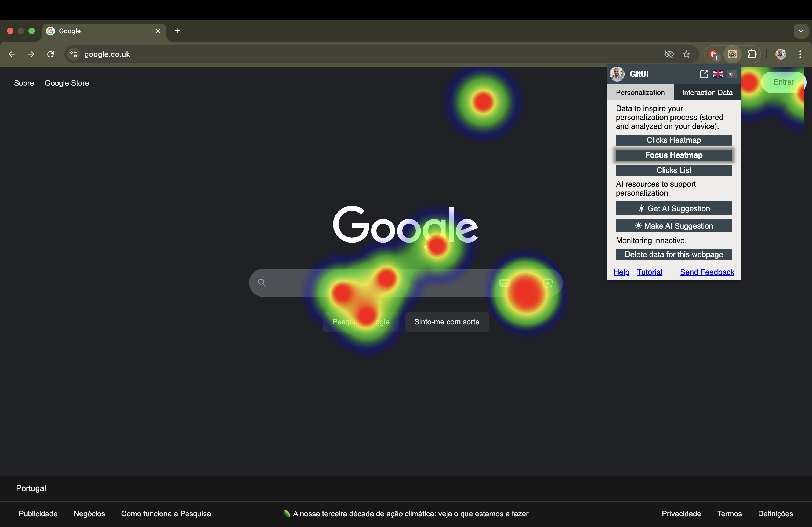Toggle the theme icon beside the flag
This screenshot has height=527, width=812.
click(x=731, y=74)
